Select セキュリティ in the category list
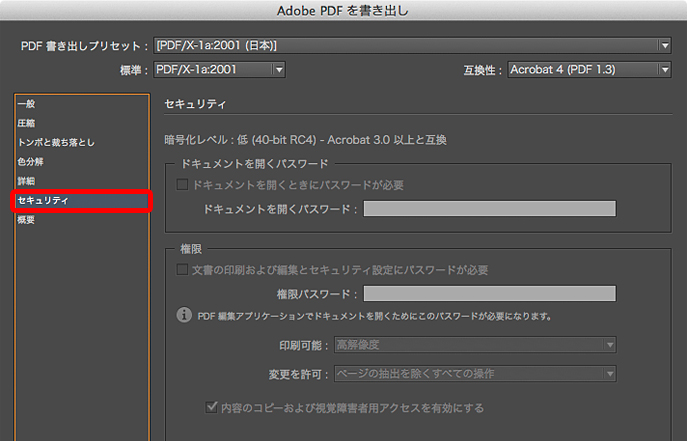Viewport: 687px width, 441px height. click(x=82, y=201)
